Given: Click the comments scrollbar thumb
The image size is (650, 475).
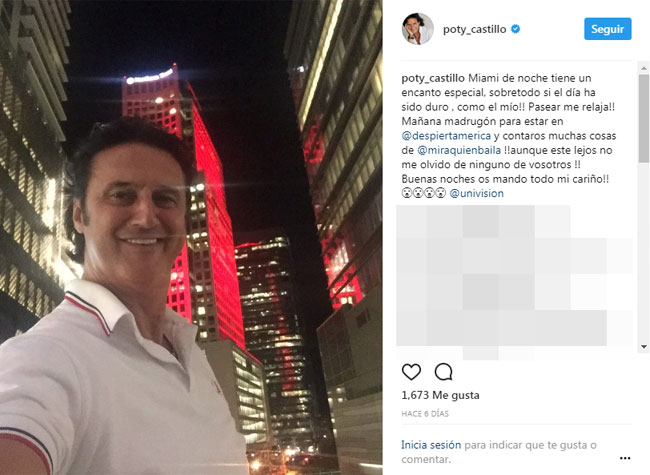Looking at the screenshot, I should [x=643, y=118].
